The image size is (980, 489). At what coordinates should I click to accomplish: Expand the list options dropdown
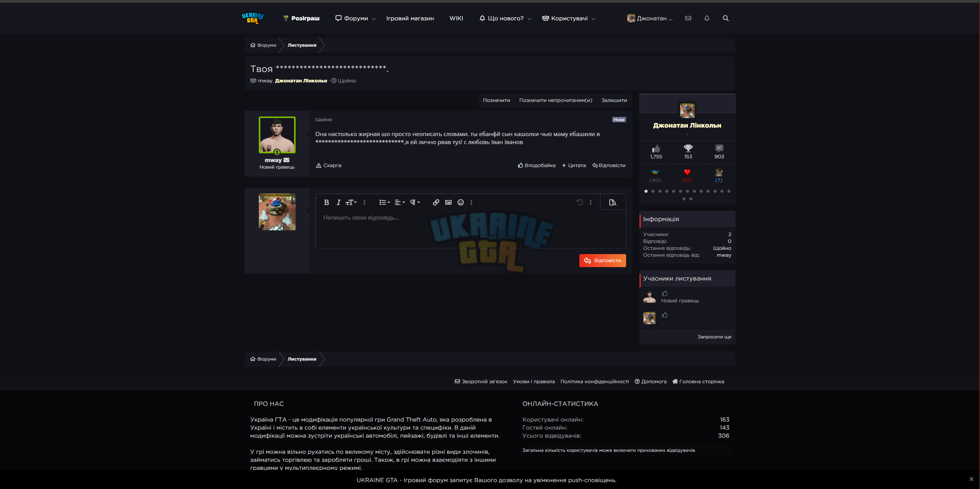385,202
